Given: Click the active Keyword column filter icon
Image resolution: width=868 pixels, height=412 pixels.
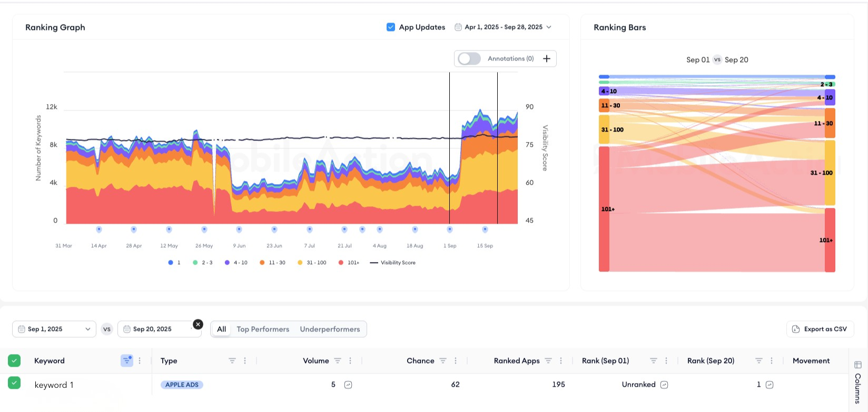Looking at the screenshot, I should tap(127, 360).
